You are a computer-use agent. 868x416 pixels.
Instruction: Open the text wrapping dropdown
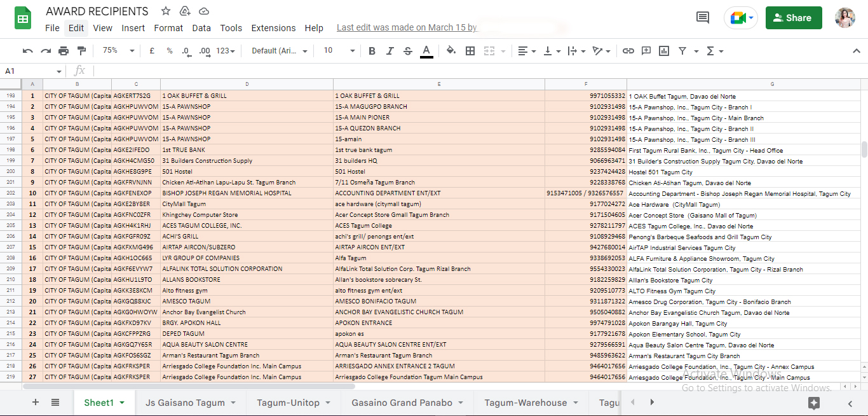576,51
